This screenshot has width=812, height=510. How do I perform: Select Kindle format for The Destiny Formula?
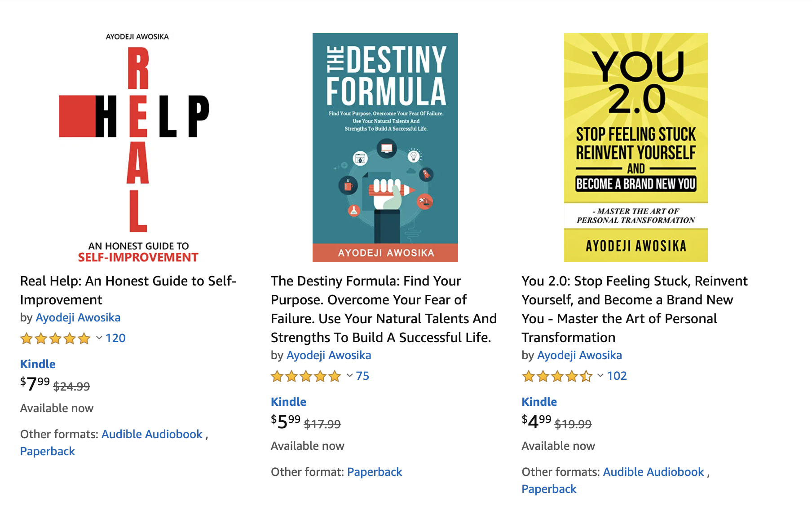pyautogui.click(x=288, y=402)
